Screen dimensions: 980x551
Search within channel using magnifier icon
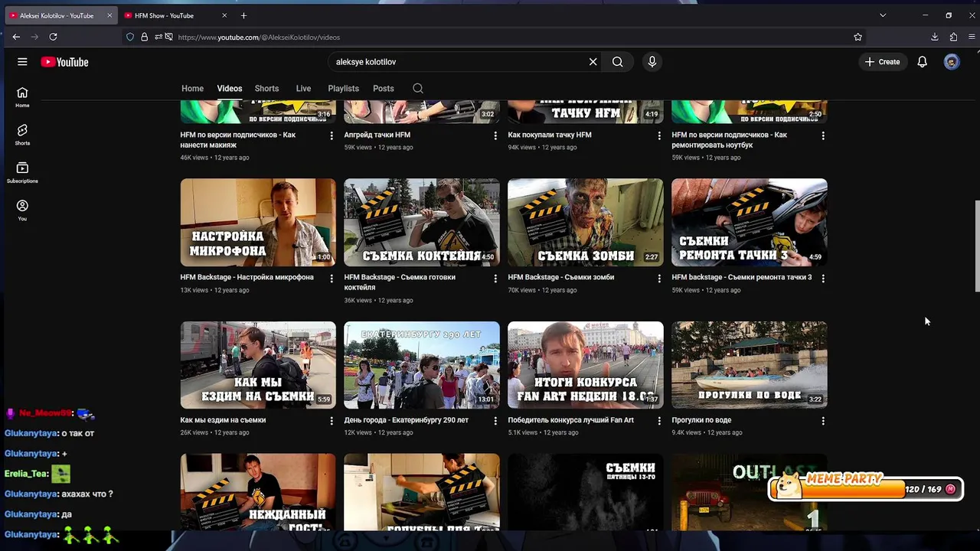tap(418, 89)
